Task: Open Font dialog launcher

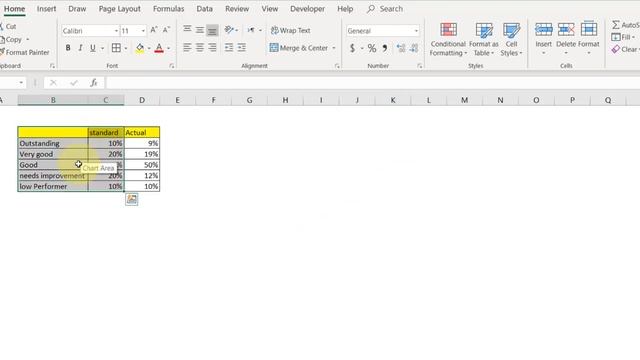Action: coord(171,66)
